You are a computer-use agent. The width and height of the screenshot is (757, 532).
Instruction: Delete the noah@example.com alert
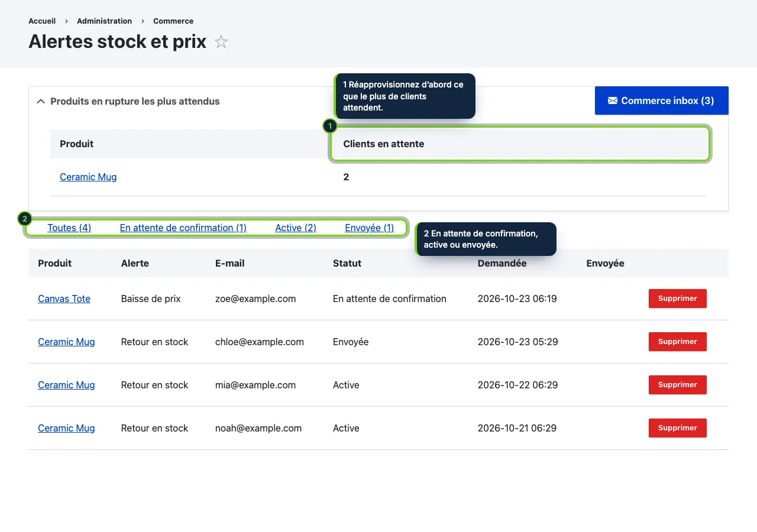677,428
